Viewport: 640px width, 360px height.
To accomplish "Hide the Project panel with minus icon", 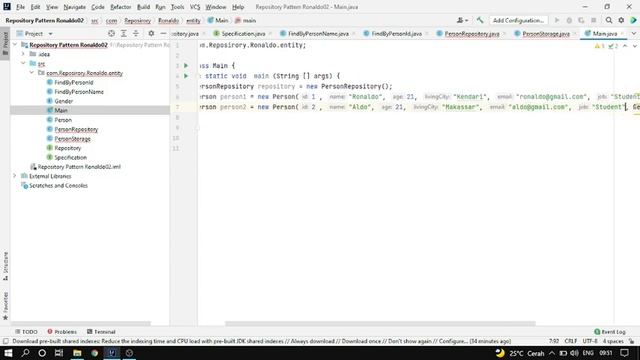I will point(163,33).
